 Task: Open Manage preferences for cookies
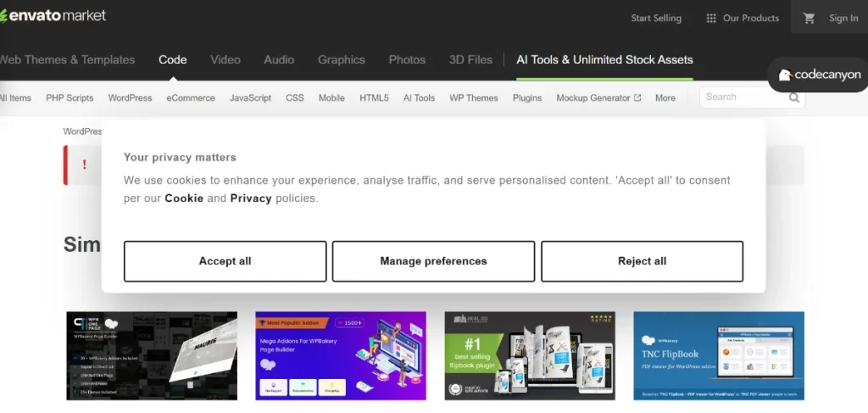433,261
